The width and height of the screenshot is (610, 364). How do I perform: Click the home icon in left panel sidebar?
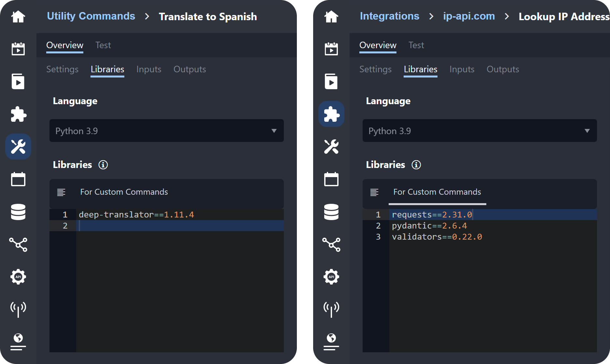pos(18,16)
